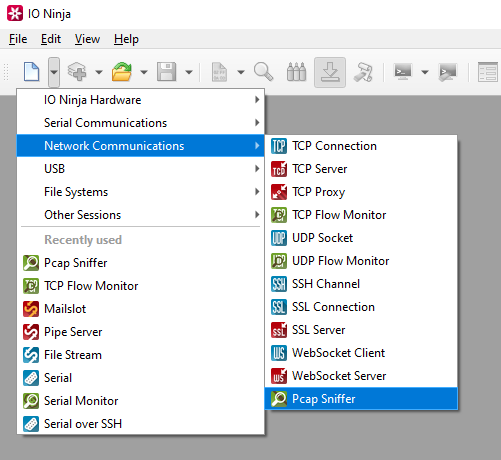Expand Serial Communications submenu
The height and width of the screenshot is (460, 501).
141,123
